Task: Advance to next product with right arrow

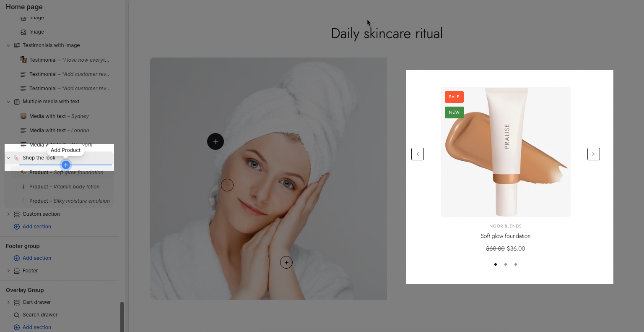Action: tap(594, 154)
